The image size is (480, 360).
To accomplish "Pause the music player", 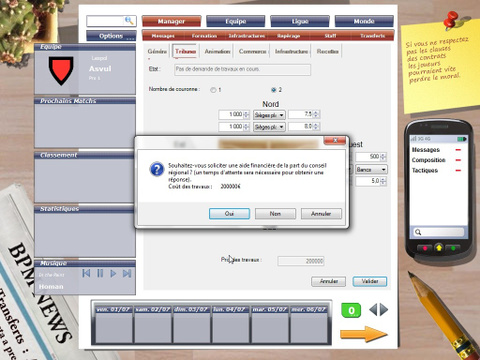I will (x=100, y=274).
